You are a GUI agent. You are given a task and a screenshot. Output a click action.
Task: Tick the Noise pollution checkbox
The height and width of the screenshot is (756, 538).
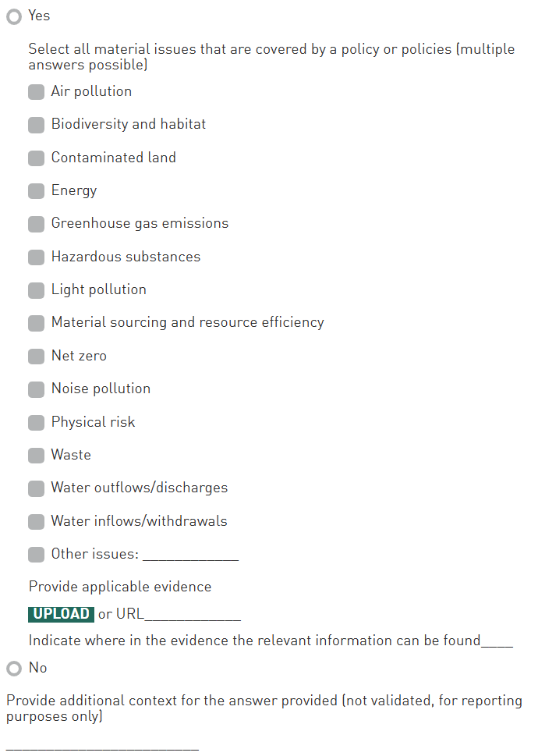(37, 389)
